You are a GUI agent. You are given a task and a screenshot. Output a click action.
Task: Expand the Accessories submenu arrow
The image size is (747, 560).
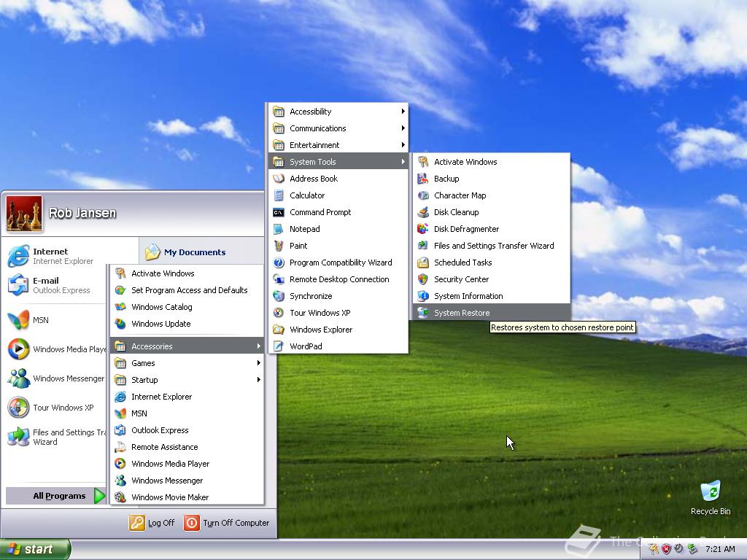click(x=259, y=346)
